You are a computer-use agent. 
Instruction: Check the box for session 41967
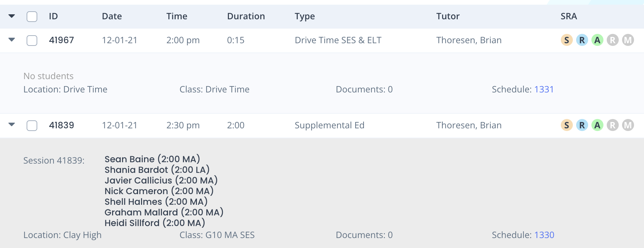32,41
